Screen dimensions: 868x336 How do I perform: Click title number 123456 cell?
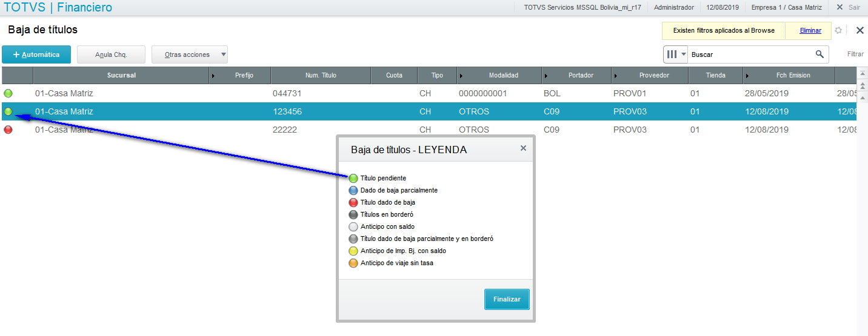pyautogui.click(x=287, y=111)
